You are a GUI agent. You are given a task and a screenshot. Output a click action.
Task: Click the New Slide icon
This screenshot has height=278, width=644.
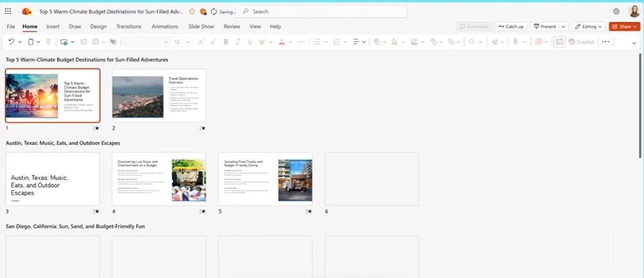click(64, 41)
